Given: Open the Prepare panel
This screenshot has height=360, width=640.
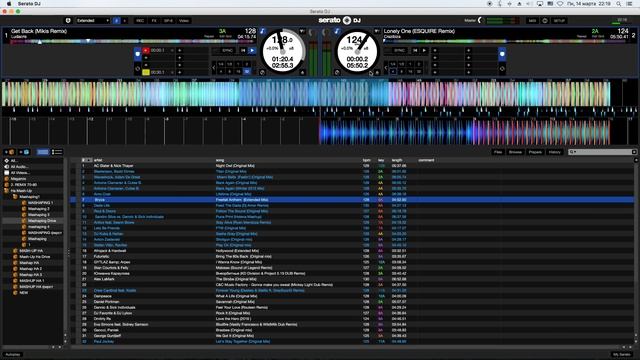Looking at the screenshot, I should (x=535, y=152).
